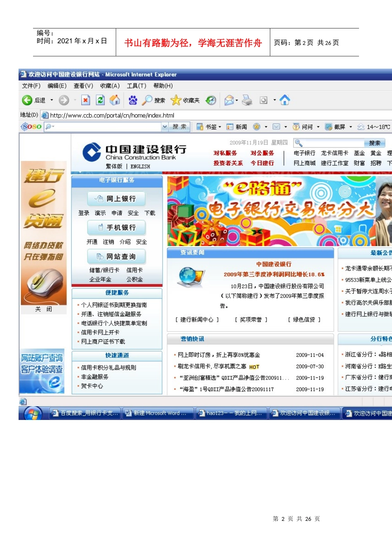Go to Home page house icon
392x555 pixels.
pyautogui.click(x=115, y=100)
